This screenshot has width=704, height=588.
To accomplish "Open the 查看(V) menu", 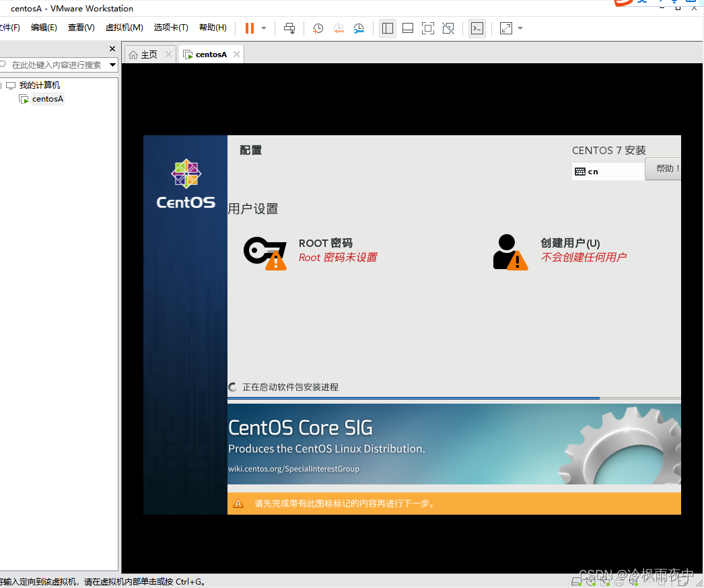I will (81, 28).
